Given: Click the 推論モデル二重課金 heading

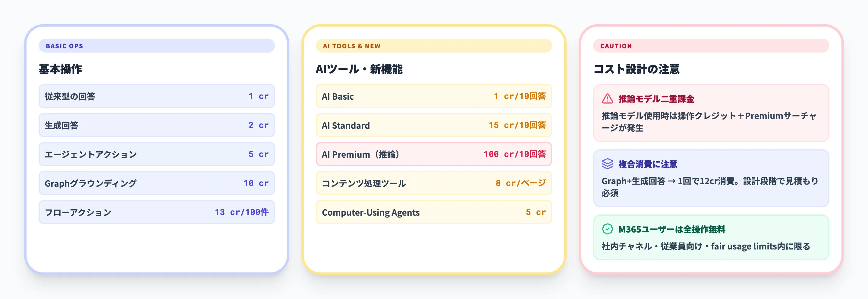Looking at the screenshot, I should pyautogui.click(x=656, y=99).
